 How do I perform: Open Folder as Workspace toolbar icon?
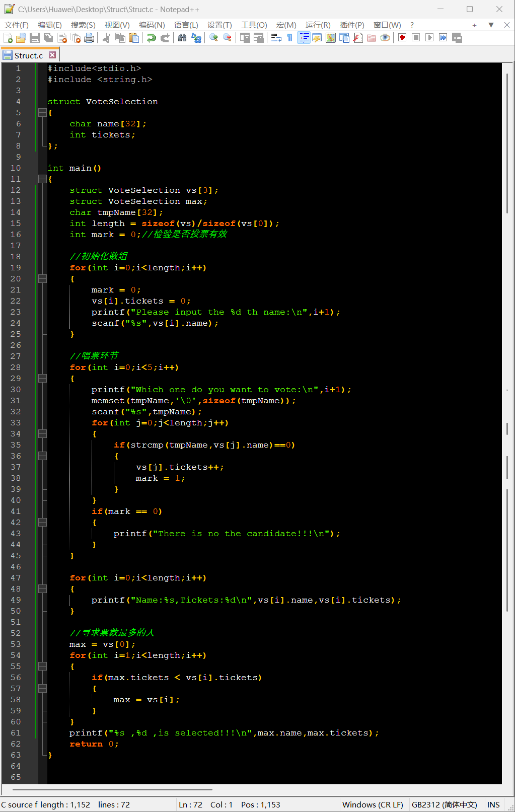point(372,38)
